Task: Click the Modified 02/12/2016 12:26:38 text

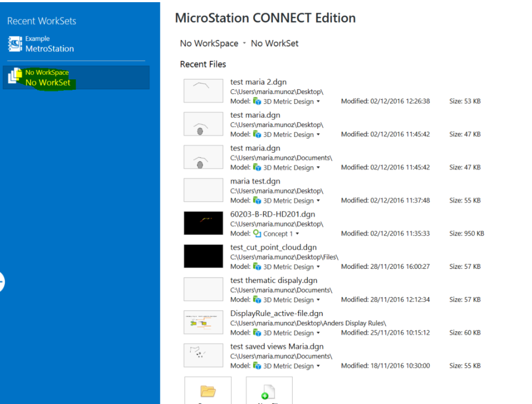Action: [385, 101]
